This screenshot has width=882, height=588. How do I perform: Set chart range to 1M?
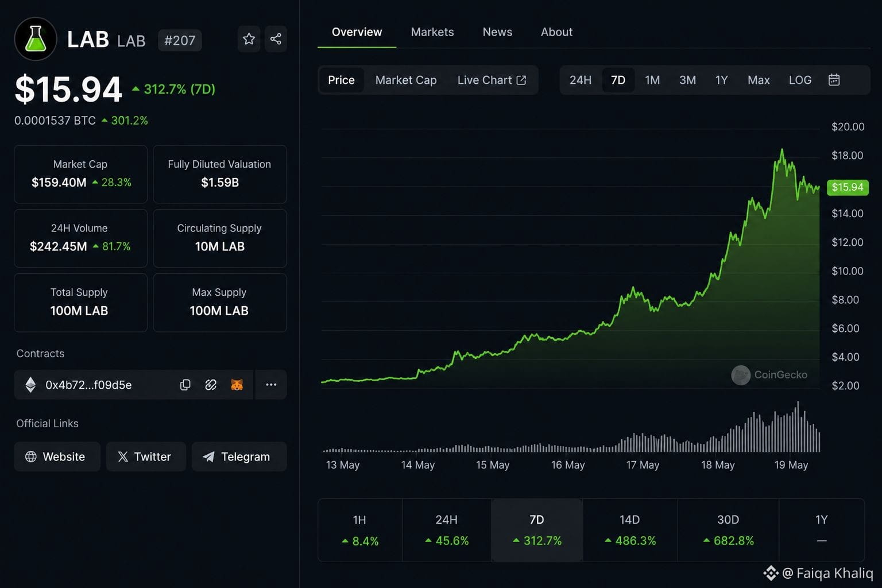[652, 80]
